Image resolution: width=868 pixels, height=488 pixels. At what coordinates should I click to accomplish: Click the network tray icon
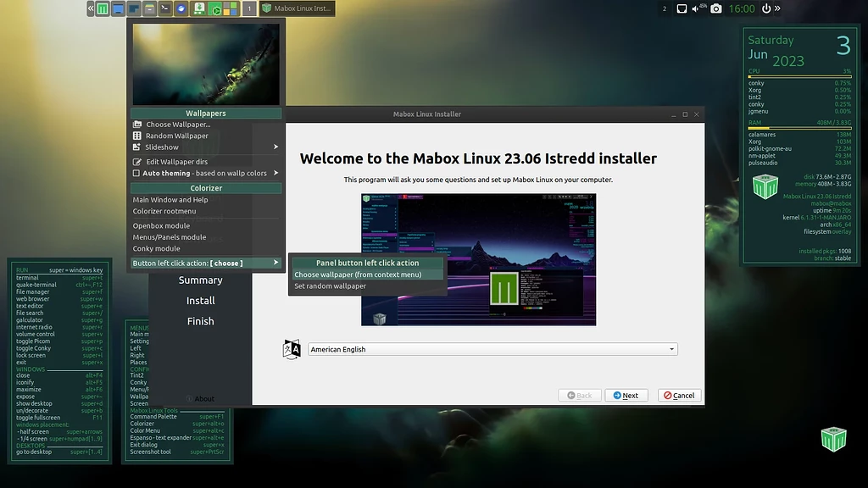tap(682, 8)
